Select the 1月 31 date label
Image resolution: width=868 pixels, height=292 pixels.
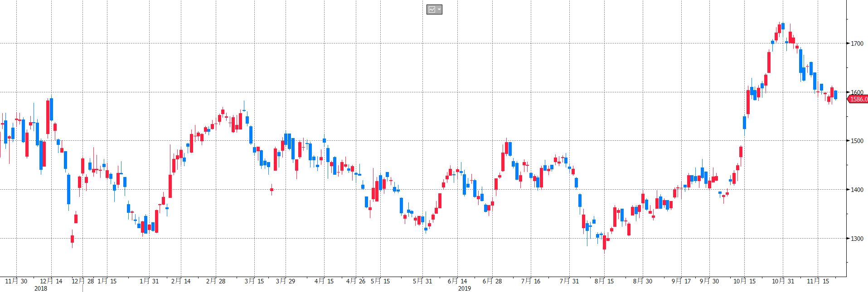coord(149,281)
